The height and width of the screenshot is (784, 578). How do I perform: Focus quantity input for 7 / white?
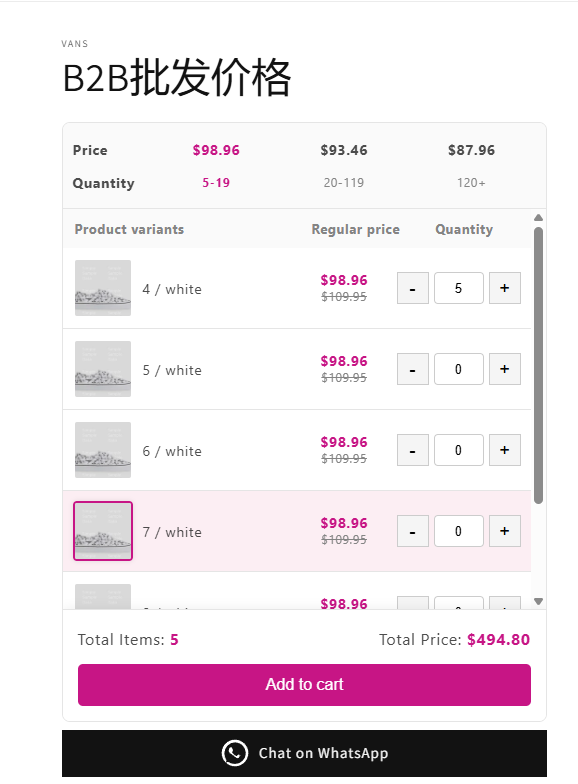tap(458, 531)
